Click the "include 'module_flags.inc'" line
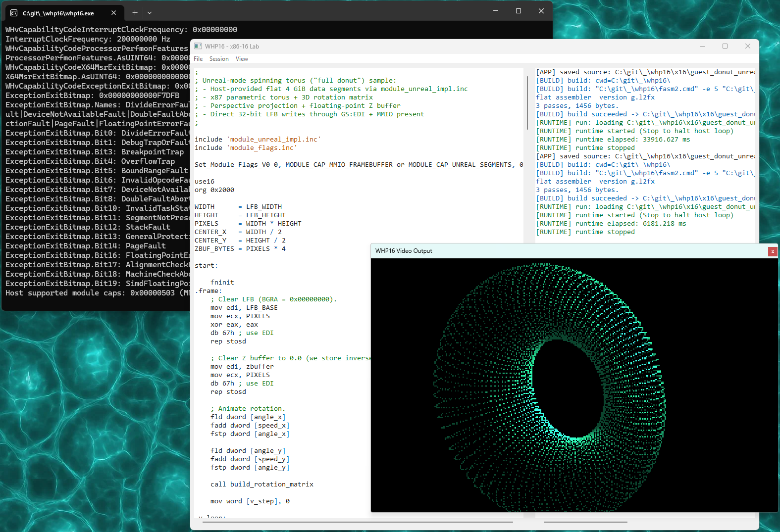 pyautogui.click(x=246, y=148)
